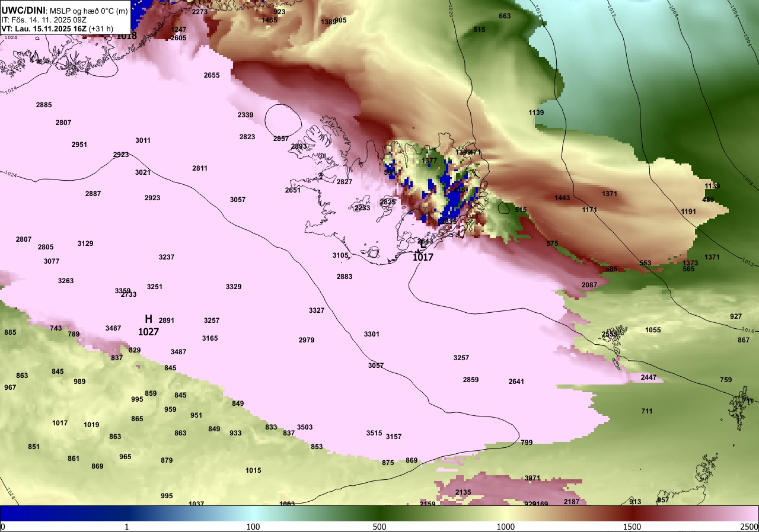Click the 1443 height value
Screen dimensions: 759x532
562,198
